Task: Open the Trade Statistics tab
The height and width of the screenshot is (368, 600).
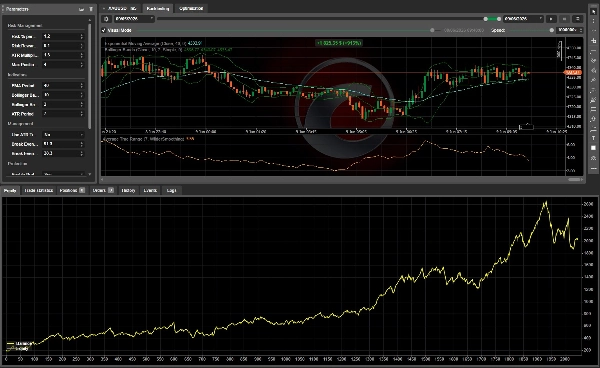Action: (38, 190)
